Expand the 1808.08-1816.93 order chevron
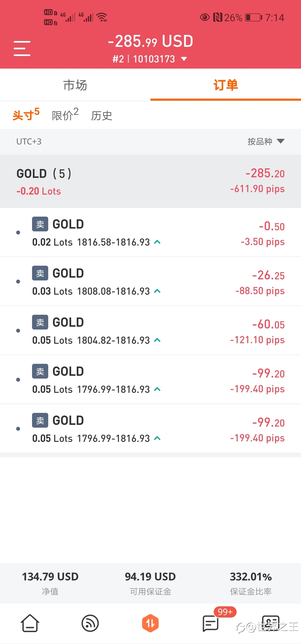This screenshot has width=301, height=644. (157, 291)
